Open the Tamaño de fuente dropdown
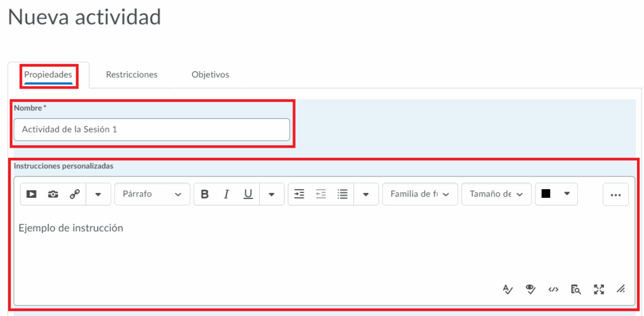Image resolution: width=644 pixels, height=316 pixels. coord(496,195)
